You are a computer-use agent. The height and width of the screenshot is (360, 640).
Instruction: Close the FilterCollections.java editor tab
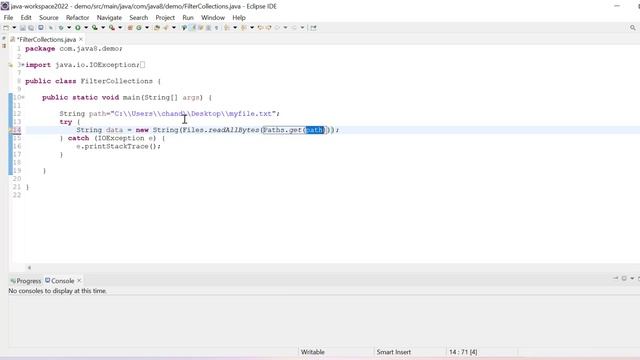81,39
